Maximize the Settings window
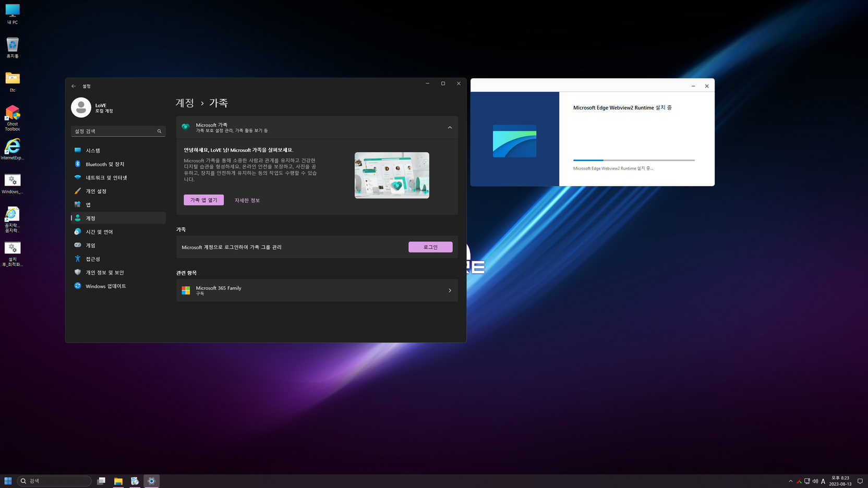The image size is (868, 488). point(443,83)
